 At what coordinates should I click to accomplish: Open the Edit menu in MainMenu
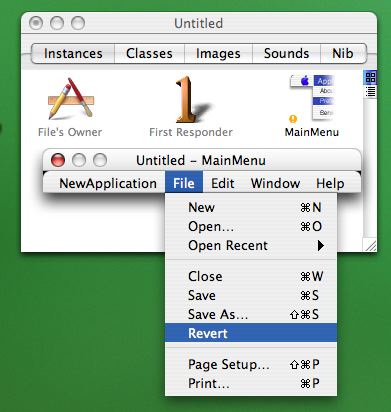click(x=223, y=183)
